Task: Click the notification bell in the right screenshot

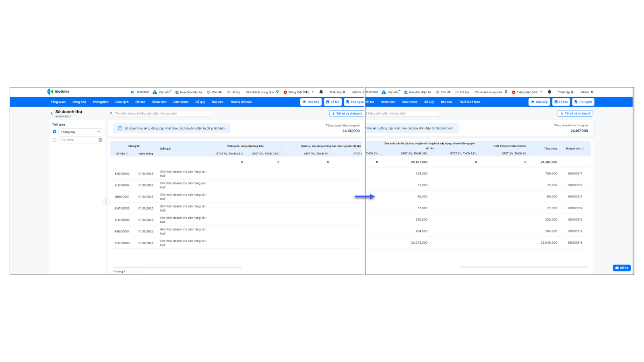Action: pyautogui.click(x=549, y=92)
